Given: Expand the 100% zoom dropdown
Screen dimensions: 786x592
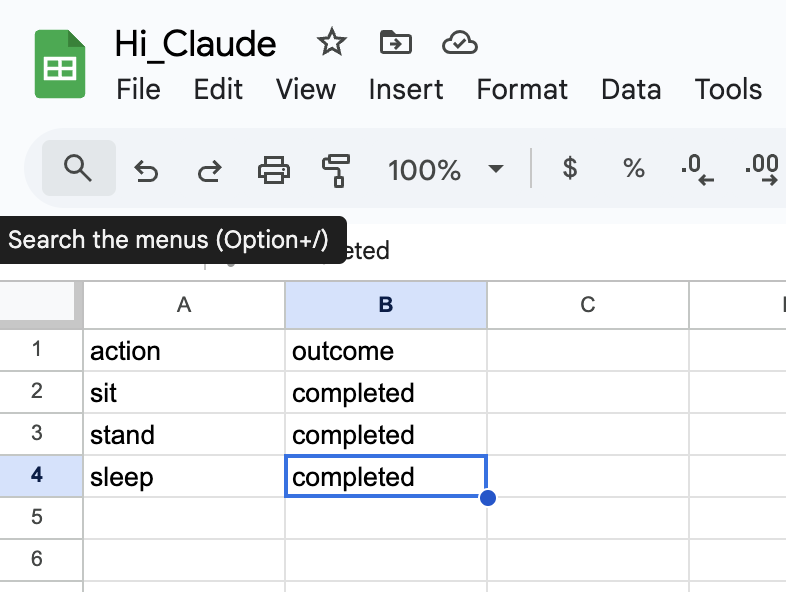Looking at the screenshot, I should [496, 169].
